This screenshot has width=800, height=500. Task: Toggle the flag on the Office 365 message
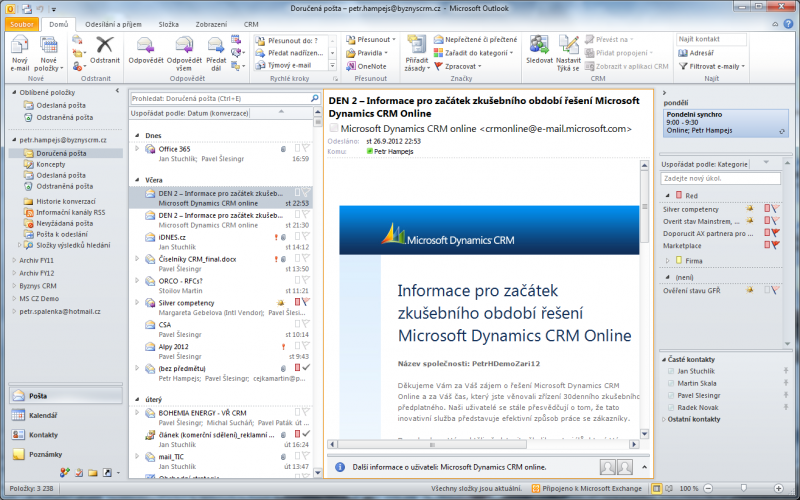click(x=306, y=148)
